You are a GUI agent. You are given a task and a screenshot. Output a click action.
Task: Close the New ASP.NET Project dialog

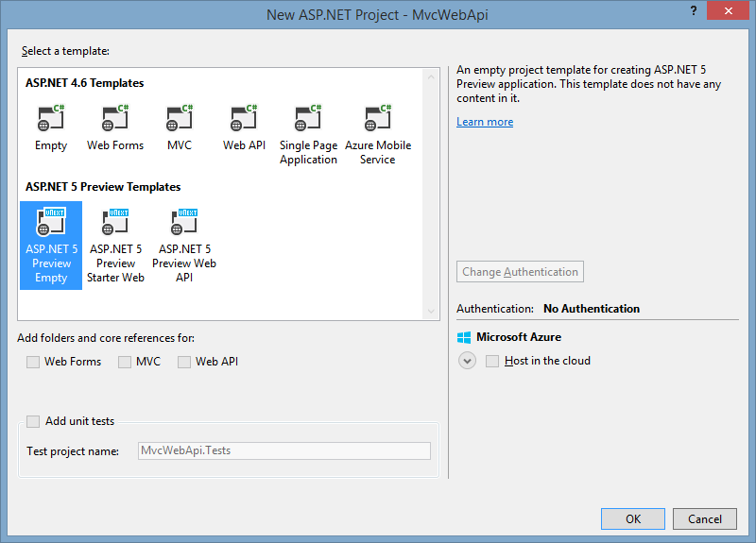click(728, 10)
